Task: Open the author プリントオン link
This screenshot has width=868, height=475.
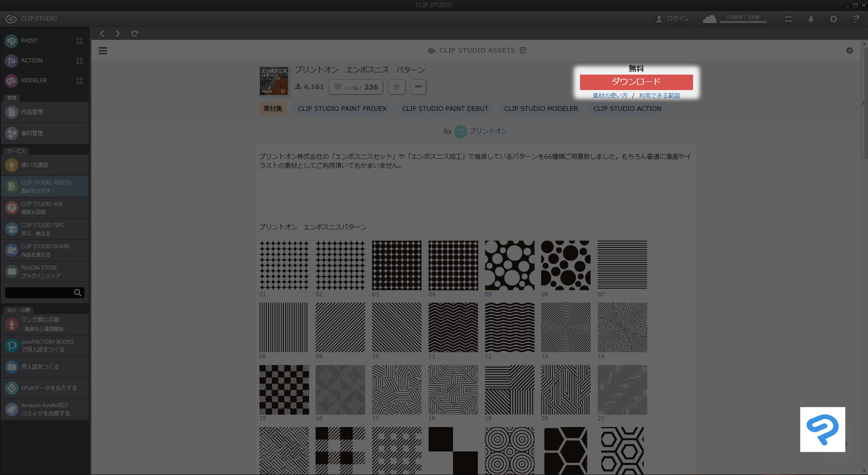Action: pyautogui.click(x=488, y=131)
